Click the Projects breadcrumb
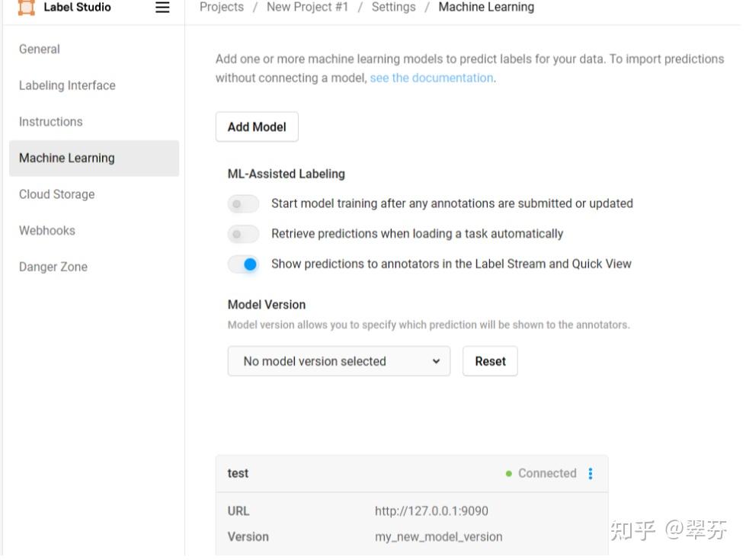Viewport: 746px width, 560px height. coord(222,8)
